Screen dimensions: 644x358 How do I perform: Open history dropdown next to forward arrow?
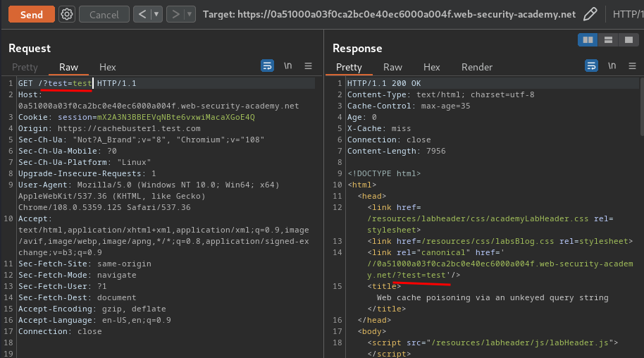coord(190,14)
